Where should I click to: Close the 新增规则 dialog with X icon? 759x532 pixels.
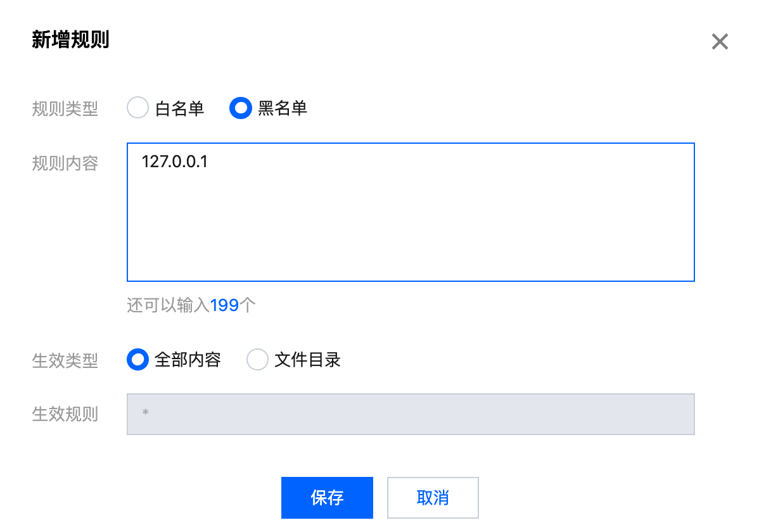[720, 42]
